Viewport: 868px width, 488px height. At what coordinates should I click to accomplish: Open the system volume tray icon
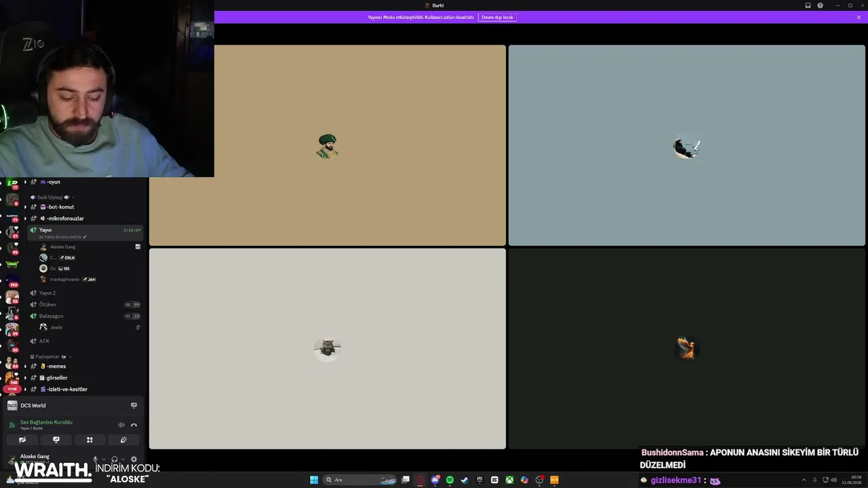[x=833, y=480]
